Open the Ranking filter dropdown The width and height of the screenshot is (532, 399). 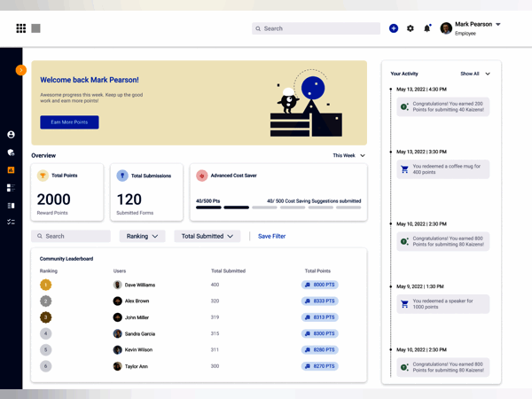tap(143, 237)
